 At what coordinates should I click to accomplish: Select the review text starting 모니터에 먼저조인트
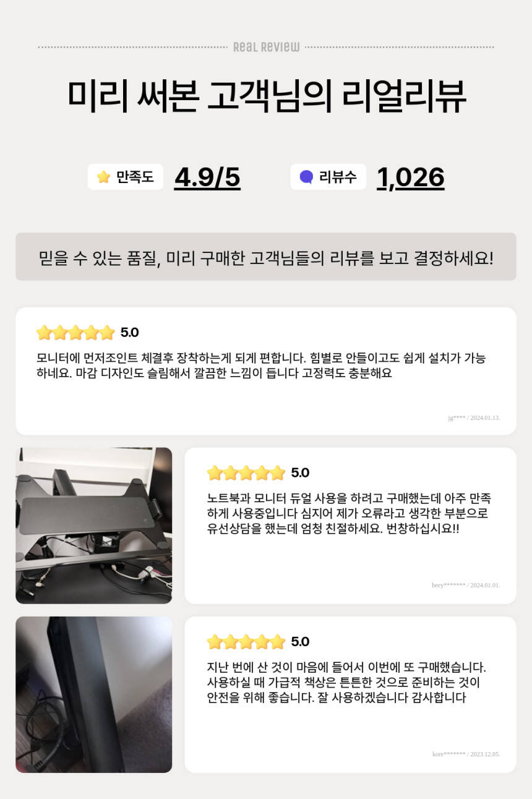(261, 365)
